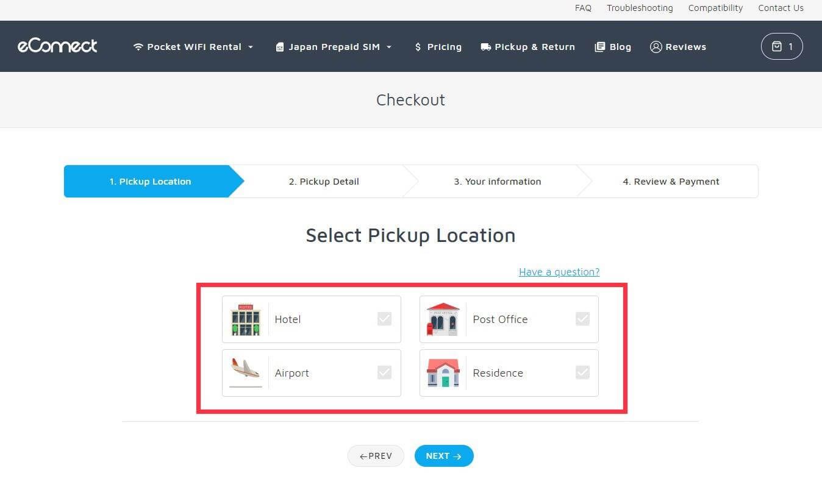Select the Residence house icon

point(443,373)
